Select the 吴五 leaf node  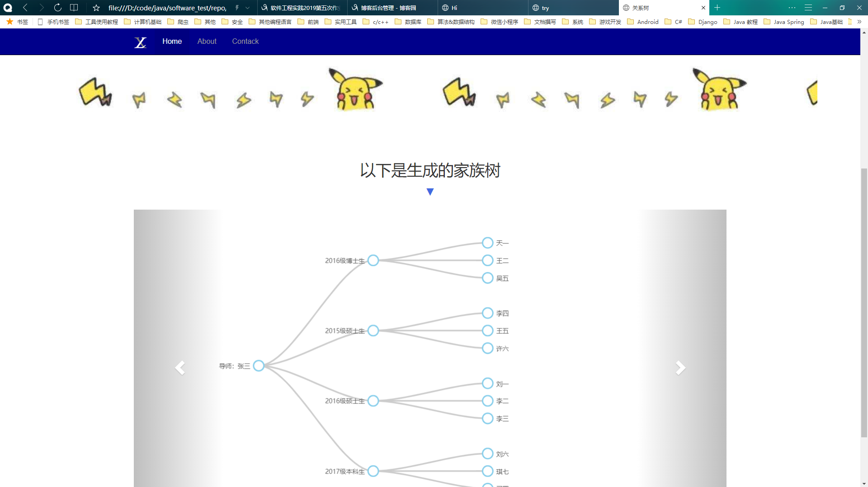tap(487, 278)
